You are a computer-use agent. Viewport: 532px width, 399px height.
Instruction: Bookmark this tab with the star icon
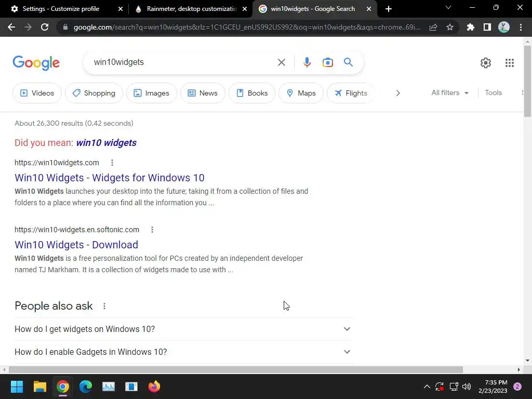[x=450, y=27]
